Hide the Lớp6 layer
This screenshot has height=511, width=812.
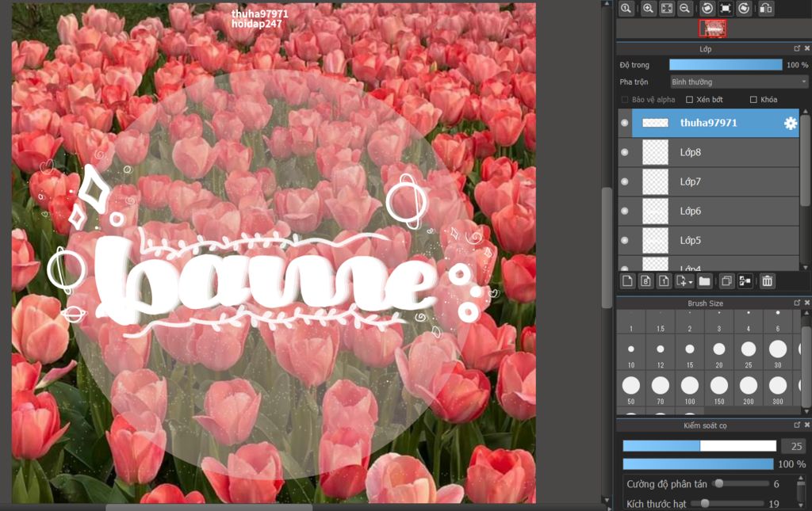pyautogui.click(x=625, y=211)
